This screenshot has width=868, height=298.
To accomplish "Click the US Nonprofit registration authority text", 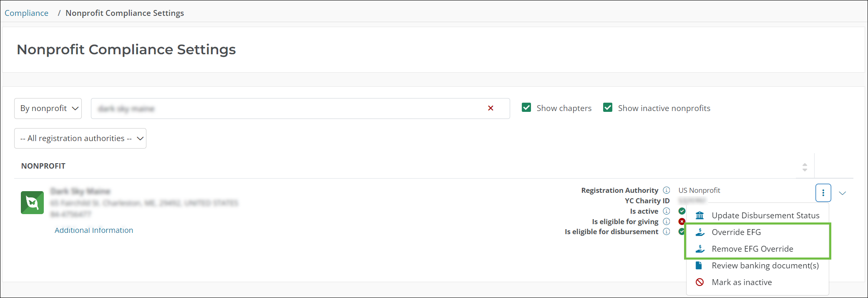I will pyautogui.click(x=699, y=190).
